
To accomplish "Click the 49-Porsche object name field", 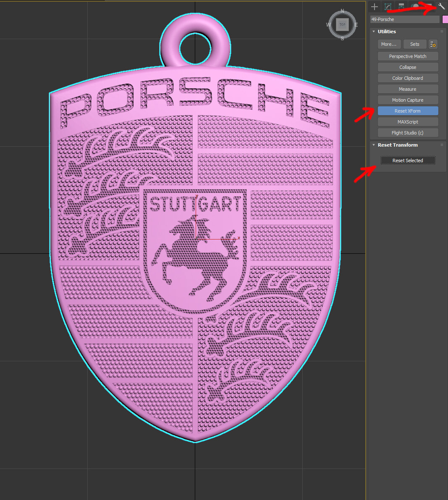I will (405, 19).
